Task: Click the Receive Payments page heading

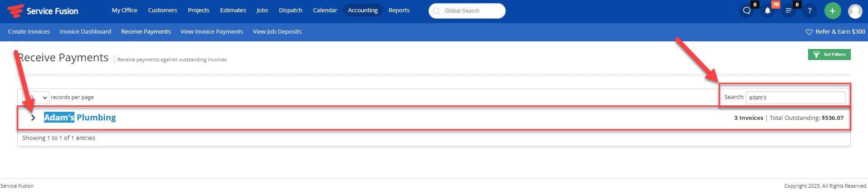Action: (63, 58)
